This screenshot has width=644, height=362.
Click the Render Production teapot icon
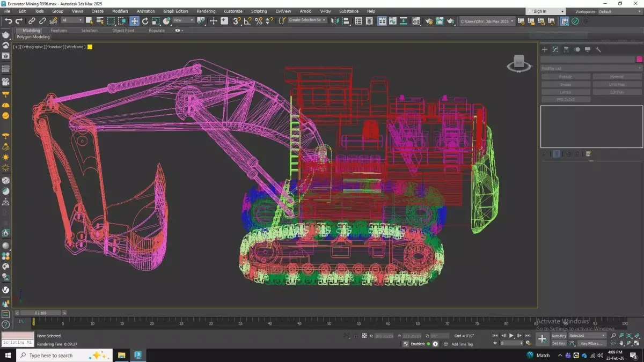451,21
